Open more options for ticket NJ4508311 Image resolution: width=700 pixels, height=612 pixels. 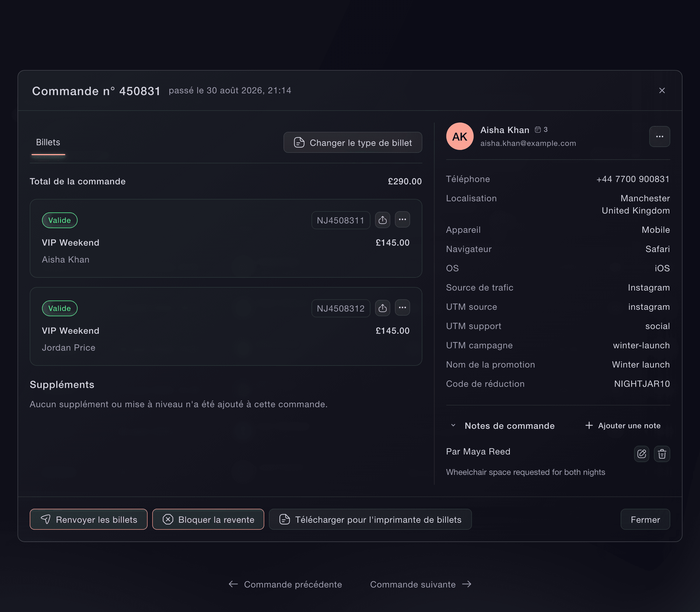402,220
